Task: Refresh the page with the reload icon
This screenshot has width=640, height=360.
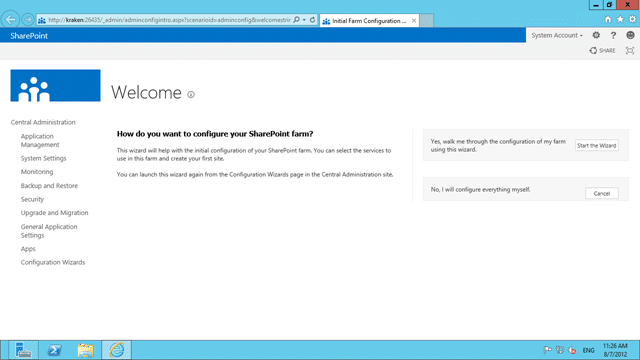Action: tap(312, 20)
